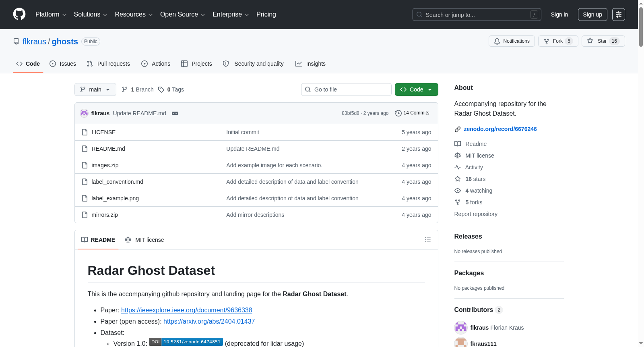Open the Security and quality tab
Viewport: 644px width, 347px height.
(x=253, y=64)
